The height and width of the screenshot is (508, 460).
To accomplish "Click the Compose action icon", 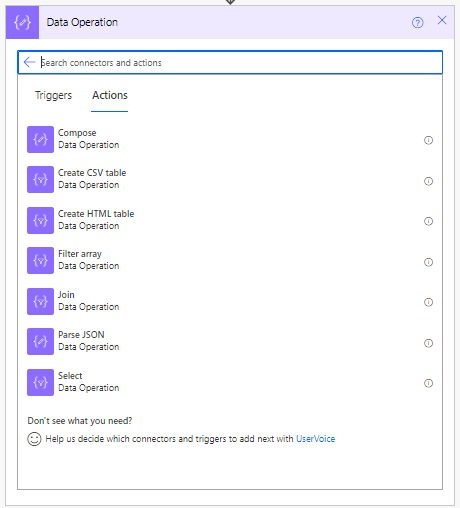I will tap(40, 139).
